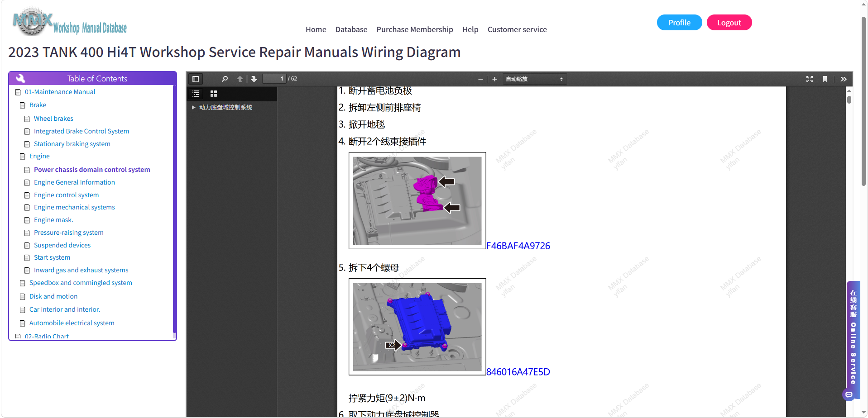This screenshot has height=418, width=868.
Task: Open Inward gas and exhaust systems
Action: click(81, 270)
